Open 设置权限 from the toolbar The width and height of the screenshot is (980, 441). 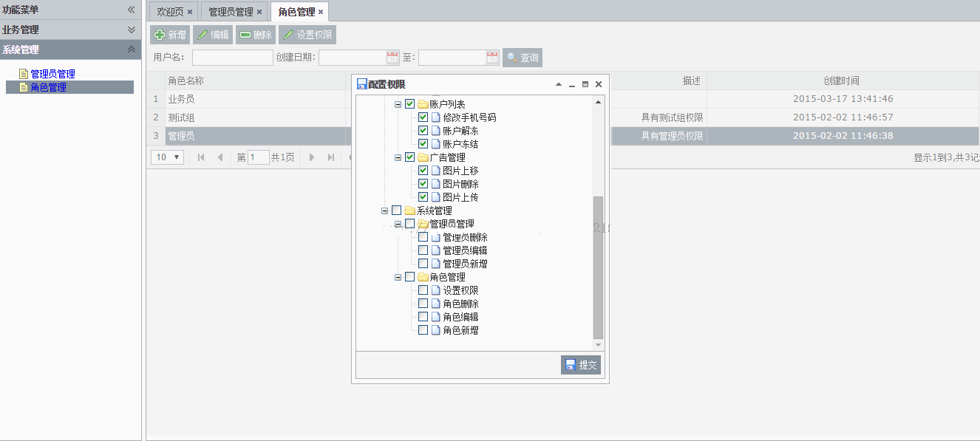307,35
